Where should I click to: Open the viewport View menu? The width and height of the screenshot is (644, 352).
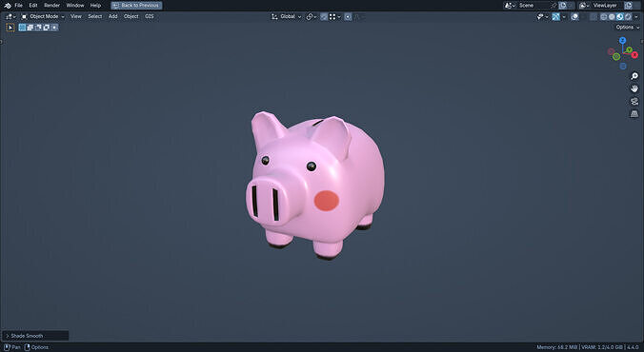click(x=76, y=16)
